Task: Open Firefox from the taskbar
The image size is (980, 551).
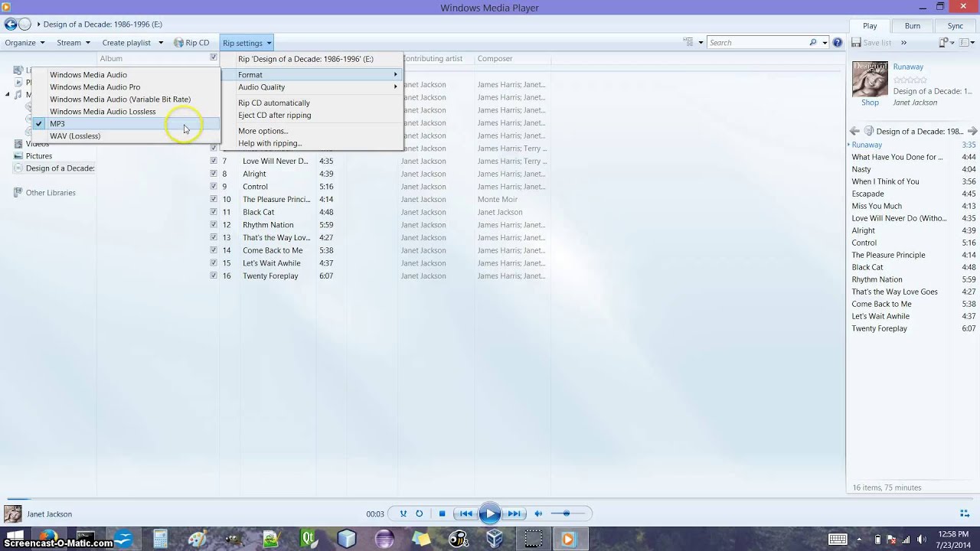Action: [x=48, y=539]
